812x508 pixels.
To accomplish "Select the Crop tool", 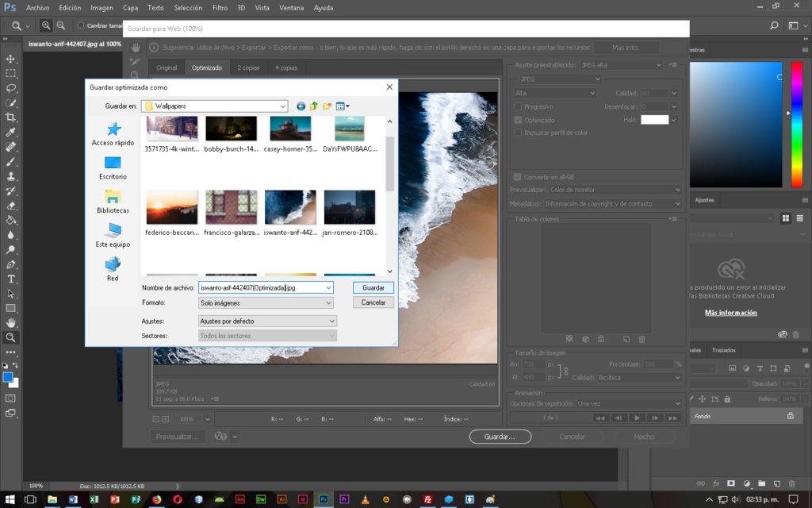I will tap(11, 117).
